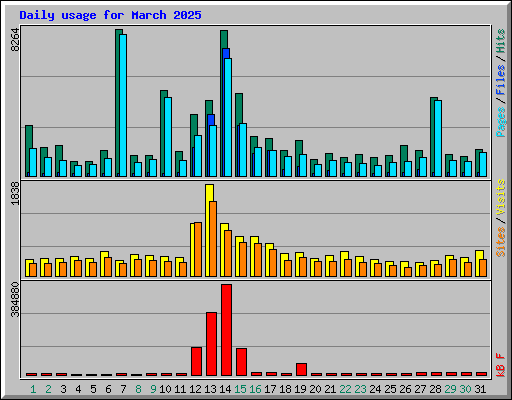512x400 pixels.
Task: Click the orange 'Sites' legend label
Action: pos(501,242)
